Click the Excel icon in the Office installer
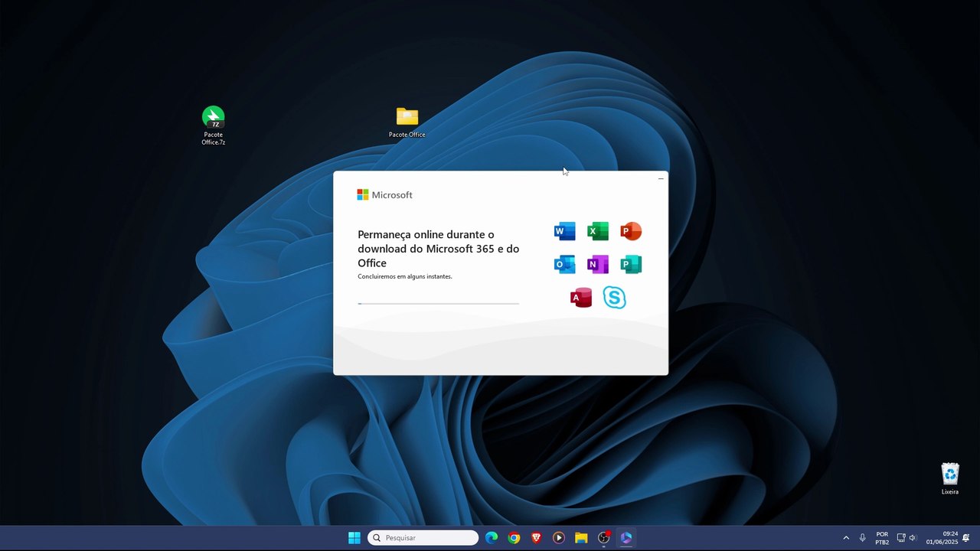This screenshot has height=551, width=980. [x=597, y=231]
